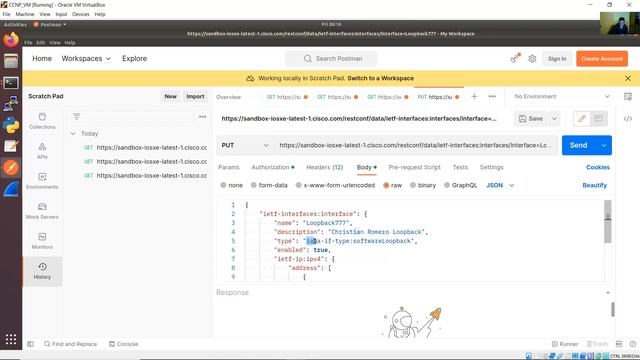Switch to the Settings request tab
640x360 pixels.
pyautogui.click(x=491, y=167)
